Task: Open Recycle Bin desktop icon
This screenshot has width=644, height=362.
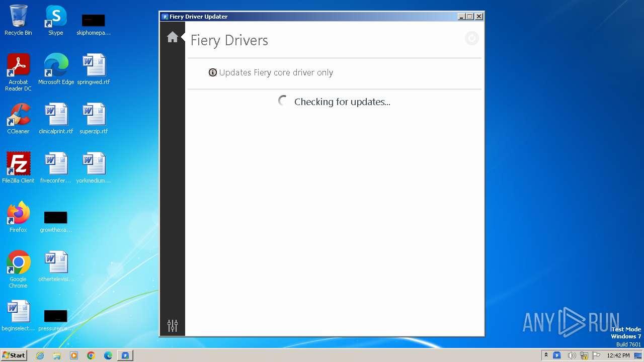Action: (x=18, y=20)
